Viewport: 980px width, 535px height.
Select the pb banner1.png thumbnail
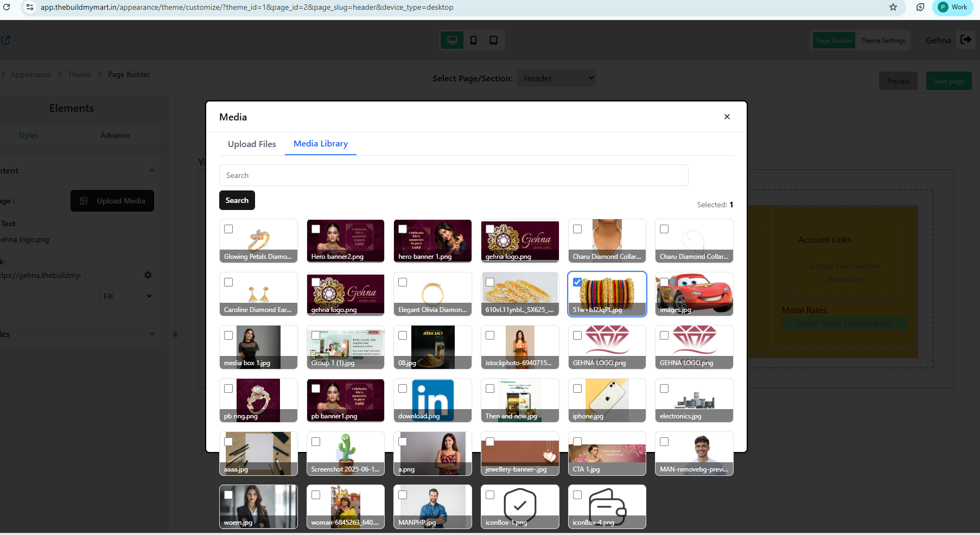point(346,400)
